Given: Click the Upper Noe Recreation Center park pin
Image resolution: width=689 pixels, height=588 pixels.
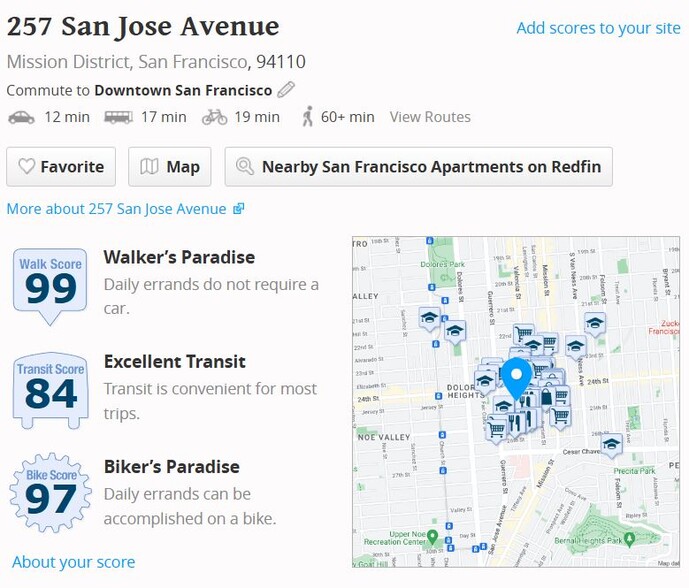Looking at the screenshot, I should pos(432,537).
